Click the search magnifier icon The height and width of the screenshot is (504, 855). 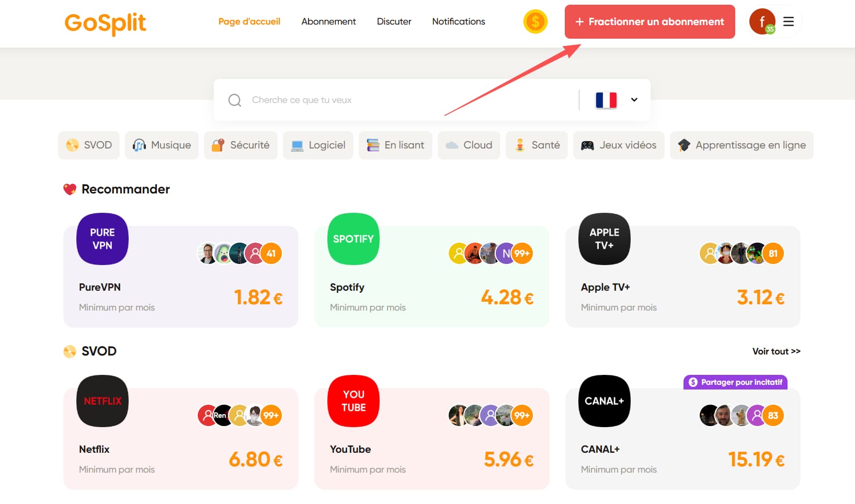235,100
